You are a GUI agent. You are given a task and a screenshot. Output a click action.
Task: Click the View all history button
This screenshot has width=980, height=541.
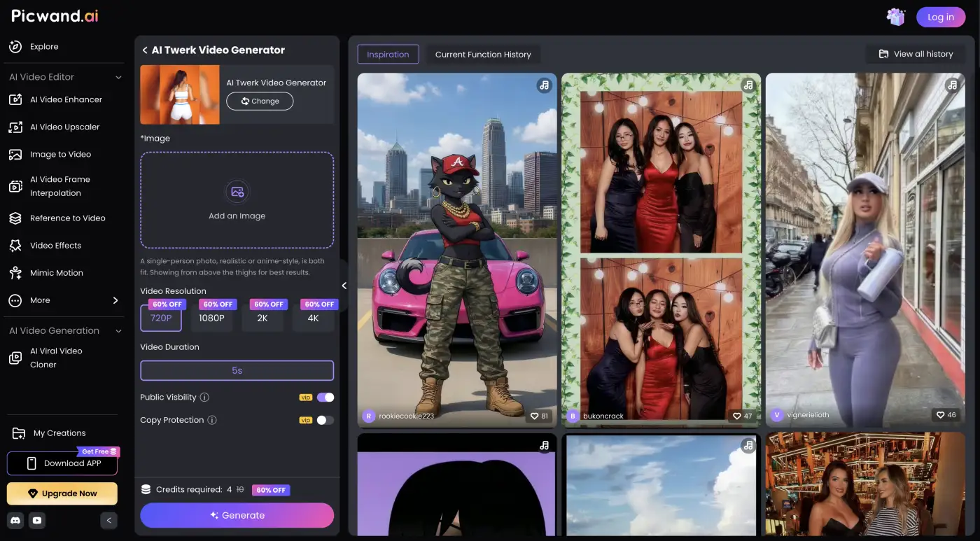[916, 54]
